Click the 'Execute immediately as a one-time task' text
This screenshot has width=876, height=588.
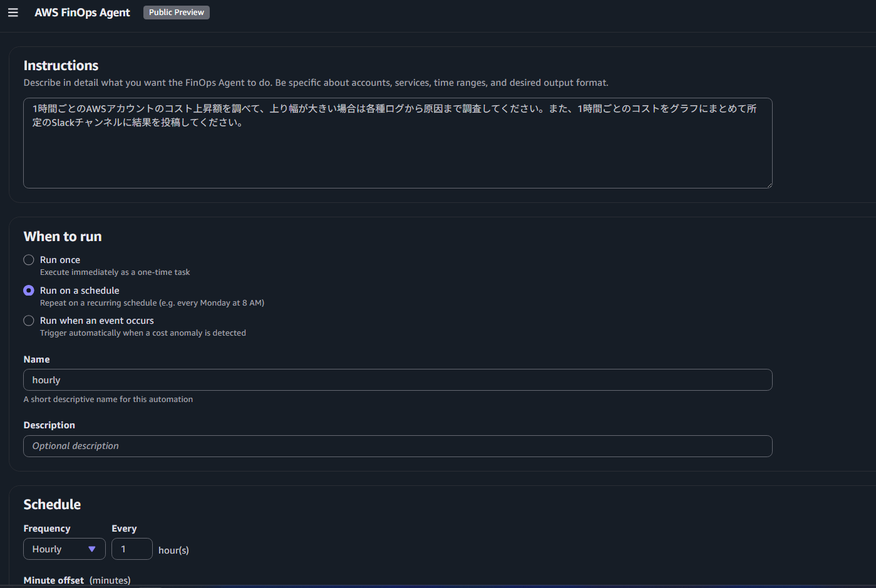point(115,272)
